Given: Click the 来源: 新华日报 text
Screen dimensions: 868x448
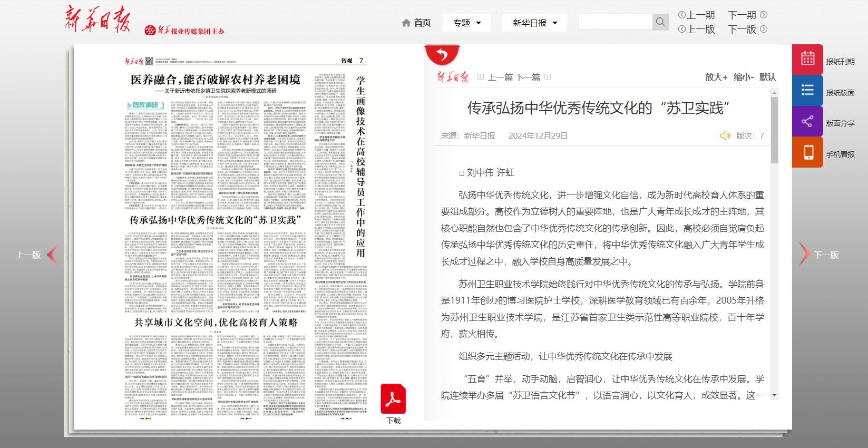Looking at the screenshot, I should (468, 136).
